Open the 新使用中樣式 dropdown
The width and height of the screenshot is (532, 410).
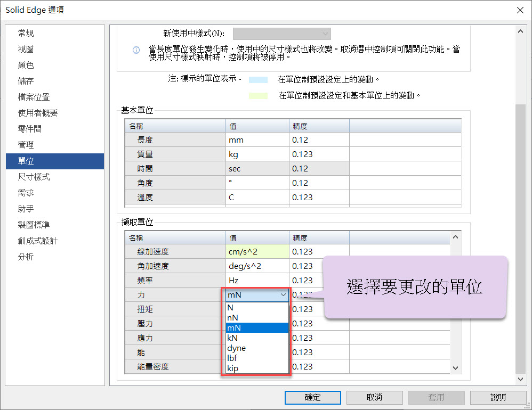coord(281,34)
